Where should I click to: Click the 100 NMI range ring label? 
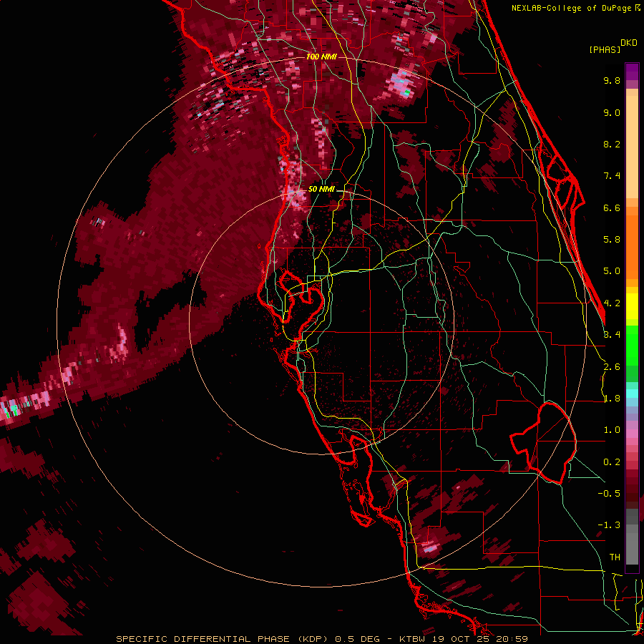click(x=321, y=57)
